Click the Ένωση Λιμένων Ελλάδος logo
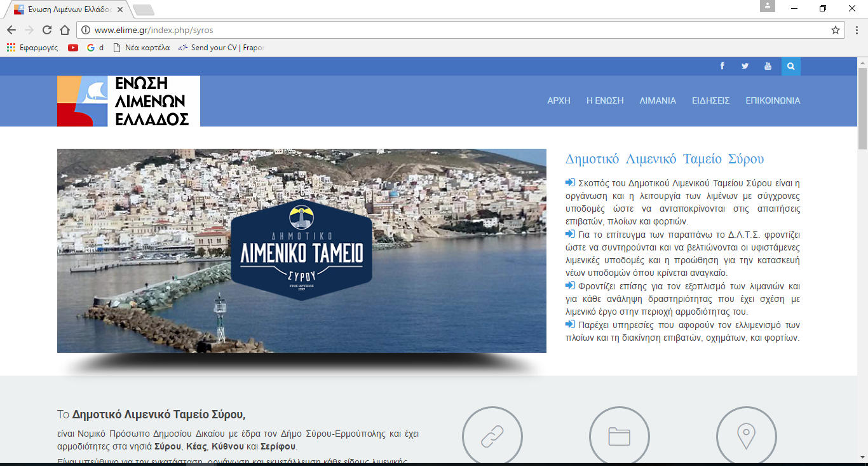The width and height of the screenshot is (868, 466). pos(128,101)
